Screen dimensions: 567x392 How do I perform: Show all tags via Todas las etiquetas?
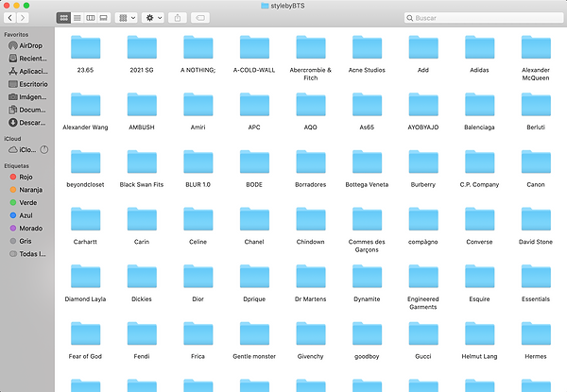pyautogui.click(x=27, y=254)
